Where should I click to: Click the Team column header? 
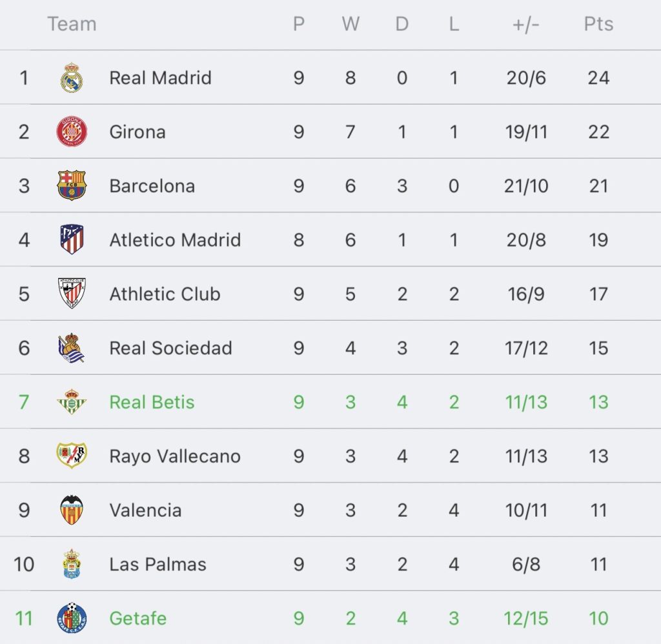tap(72, 24)
